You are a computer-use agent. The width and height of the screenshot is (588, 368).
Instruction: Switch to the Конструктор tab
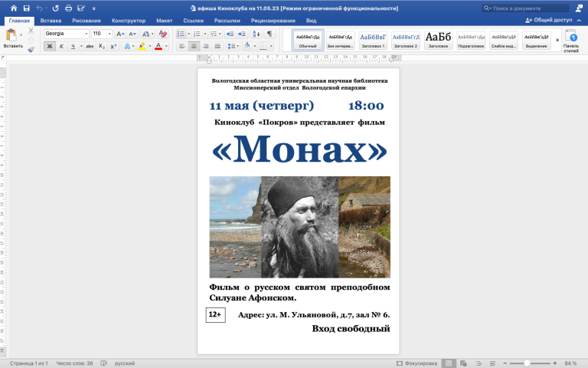[x=129, y=21]
